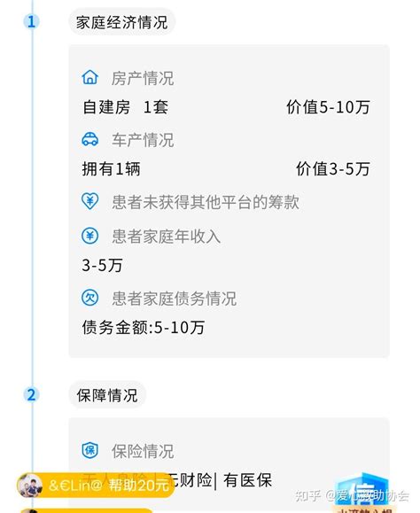The image size is (420, 513).
Task: Click the 欠 debt icon beside 患者家庭债务情况
Action: [x=90, y=298]
